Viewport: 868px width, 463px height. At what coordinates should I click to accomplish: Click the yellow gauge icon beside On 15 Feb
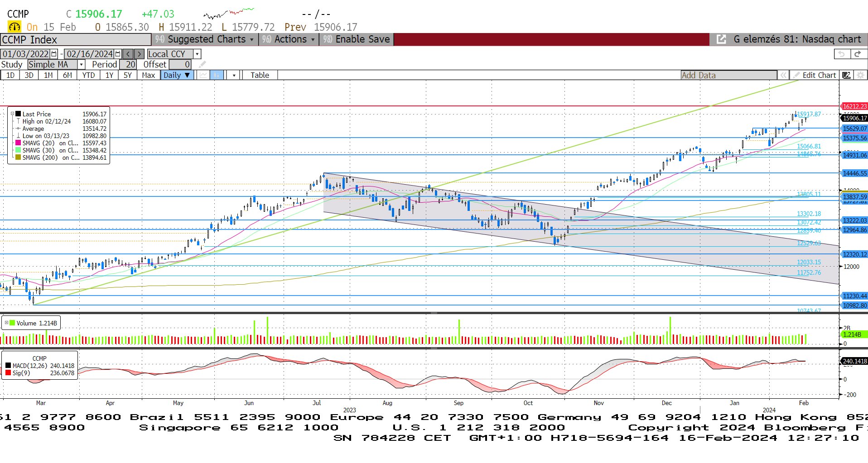click(14, 27)
